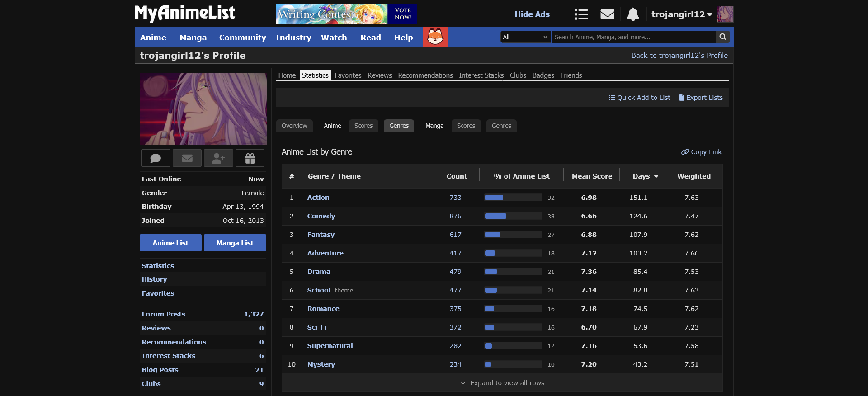
Task: Expand to view all genre rows
Action: [502, 383]
